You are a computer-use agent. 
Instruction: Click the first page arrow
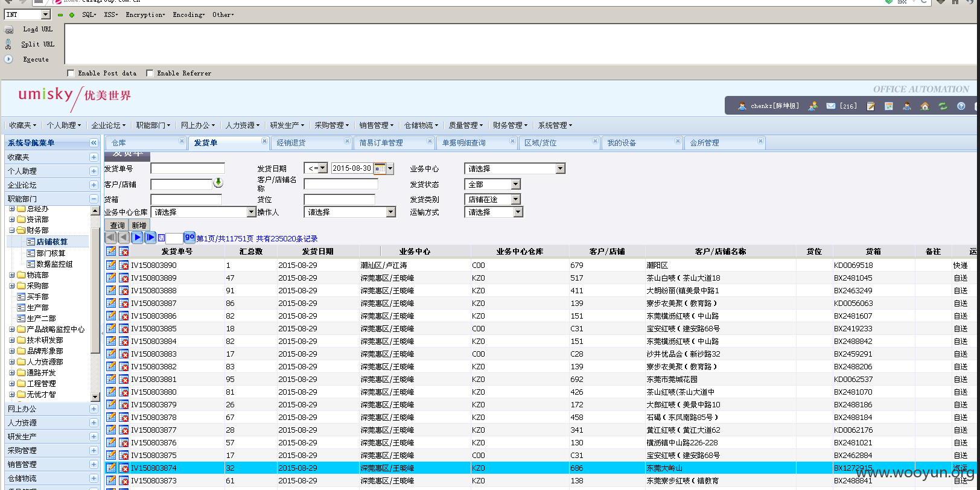coord(110,238)
